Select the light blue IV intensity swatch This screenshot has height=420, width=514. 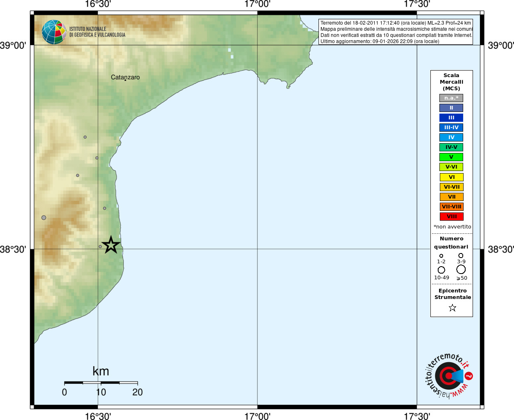tap(451, 137)
